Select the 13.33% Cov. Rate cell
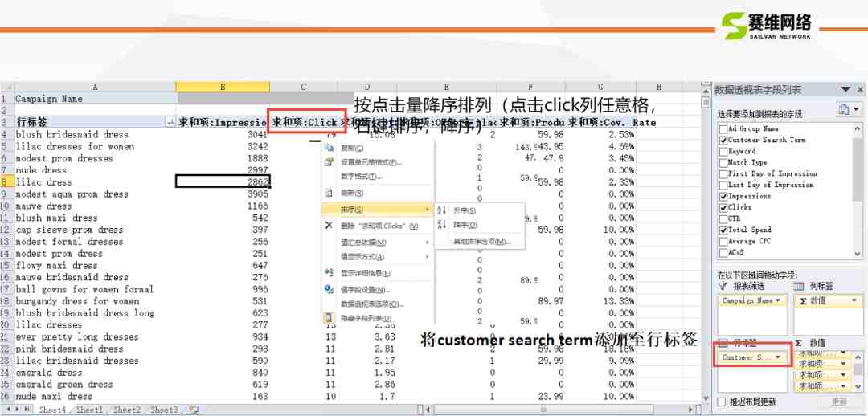This screenshot has height=416, width=868. pyautogui.click(x=600, y=301)
